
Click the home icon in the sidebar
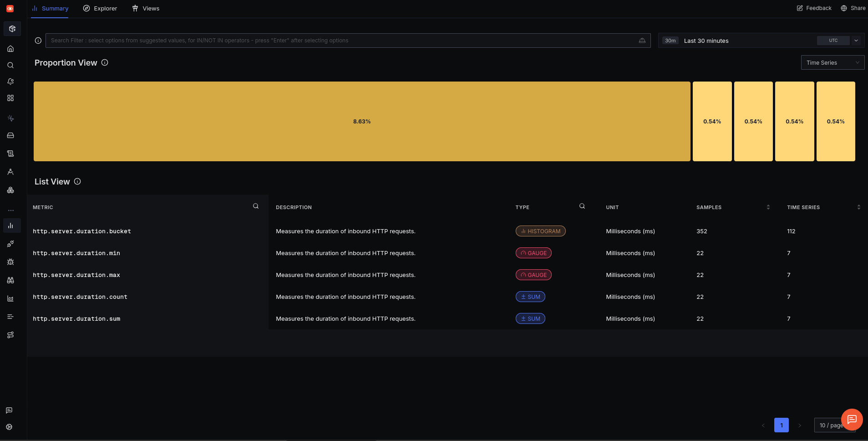click(x=10, y=49)
